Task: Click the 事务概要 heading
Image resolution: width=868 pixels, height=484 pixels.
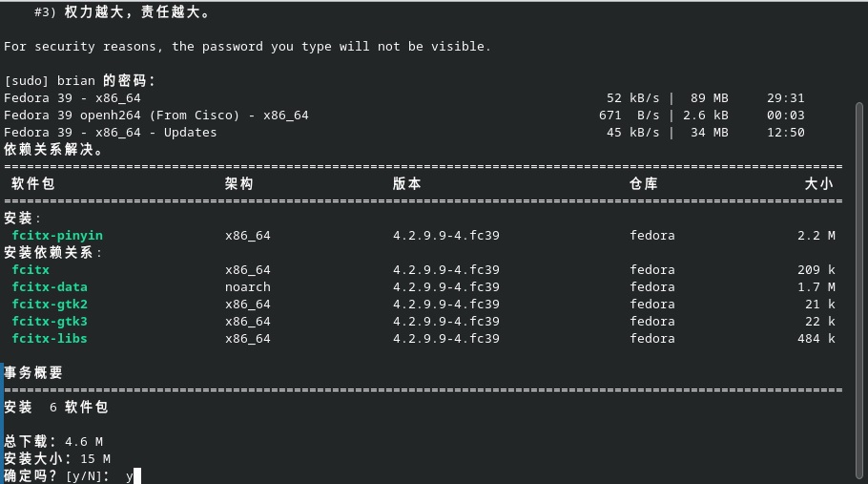Action: pos(33,372)
